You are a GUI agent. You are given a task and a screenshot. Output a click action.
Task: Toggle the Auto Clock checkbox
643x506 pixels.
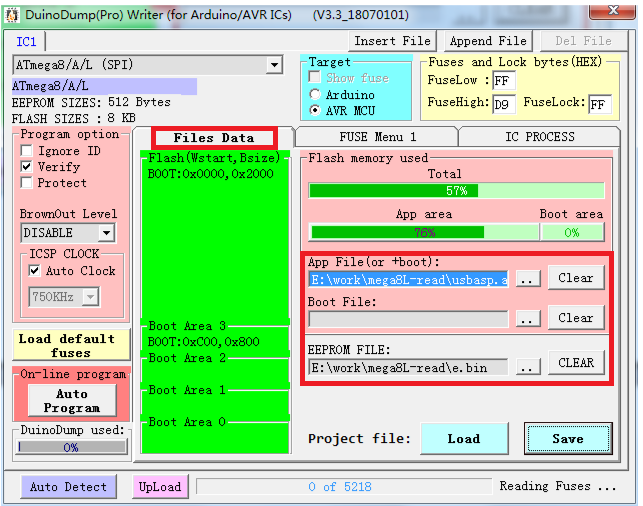(34, 271)
